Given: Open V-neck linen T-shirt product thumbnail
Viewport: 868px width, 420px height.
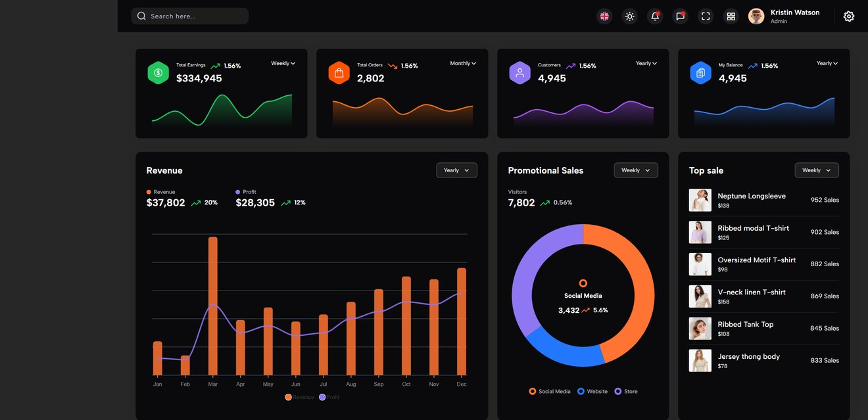Looking at the screenshot, I should click(700, 296).
